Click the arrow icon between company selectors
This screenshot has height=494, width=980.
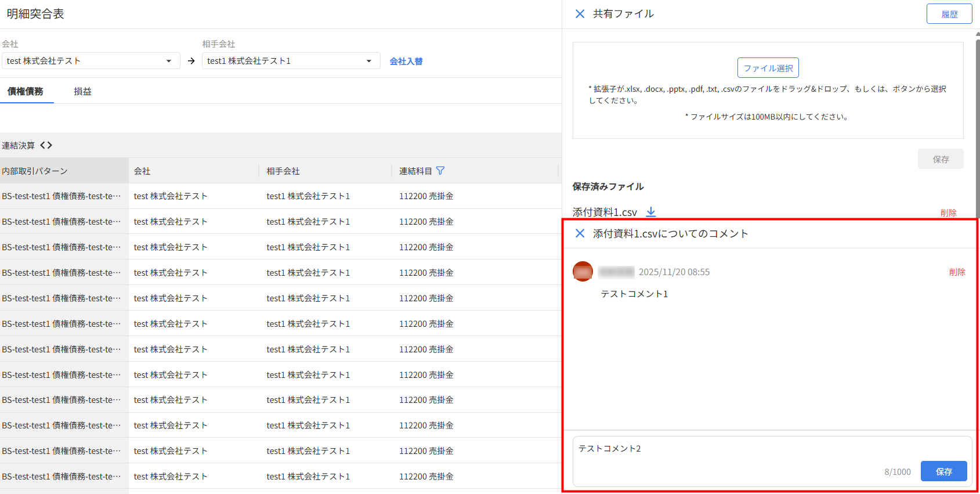coord(191,61)
